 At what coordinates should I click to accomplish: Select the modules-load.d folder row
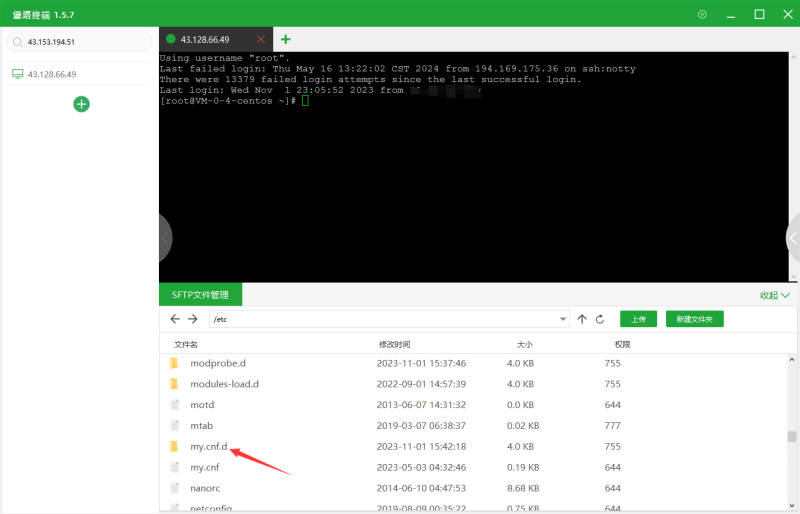pyautogui.click(x=473, y=384)
